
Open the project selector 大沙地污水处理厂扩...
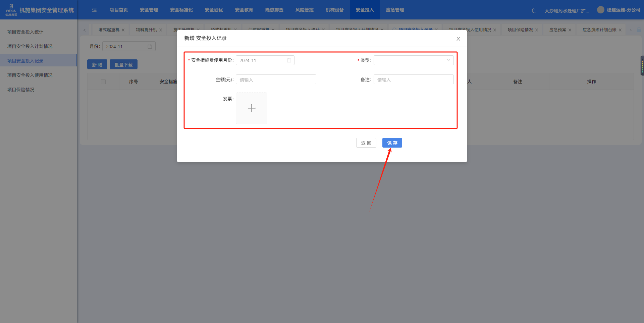[567, 11]
